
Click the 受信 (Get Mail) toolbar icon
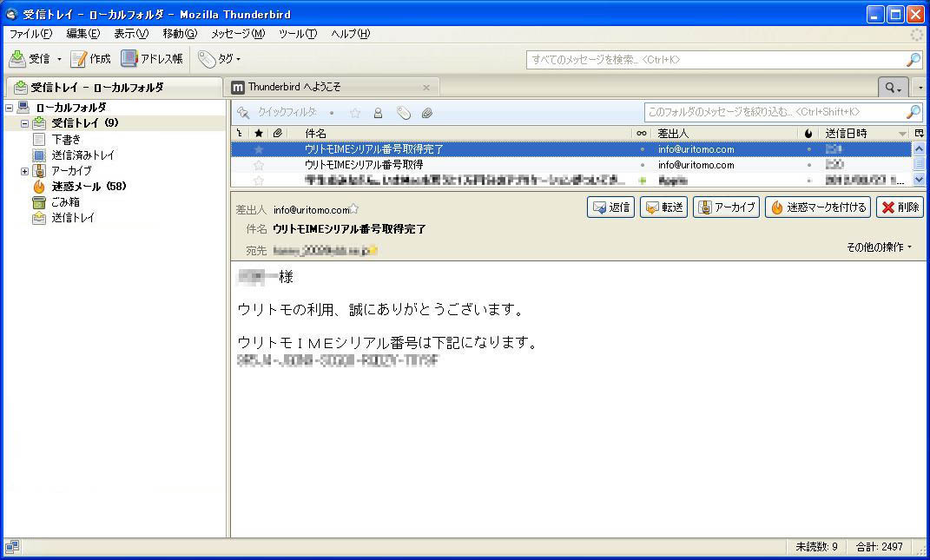(x=17, y=59)
